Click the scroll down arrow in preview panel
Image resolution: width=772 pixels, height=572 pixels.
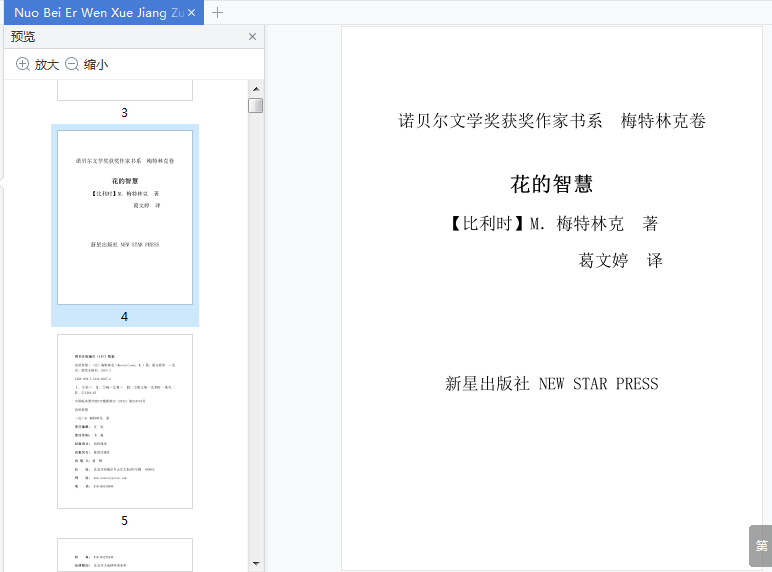pos(256,564)
